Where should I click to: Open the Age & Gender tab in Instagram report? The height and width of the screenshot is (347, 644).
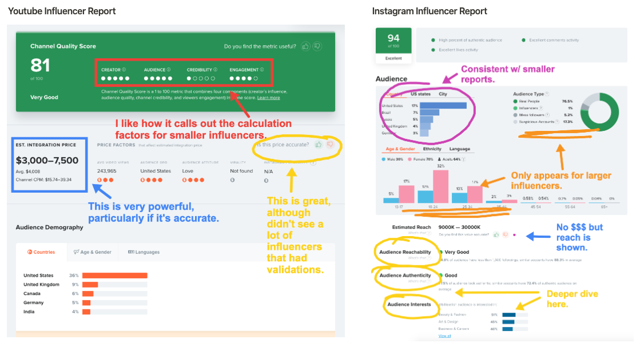pyautogui.click(x=400, y=149)
